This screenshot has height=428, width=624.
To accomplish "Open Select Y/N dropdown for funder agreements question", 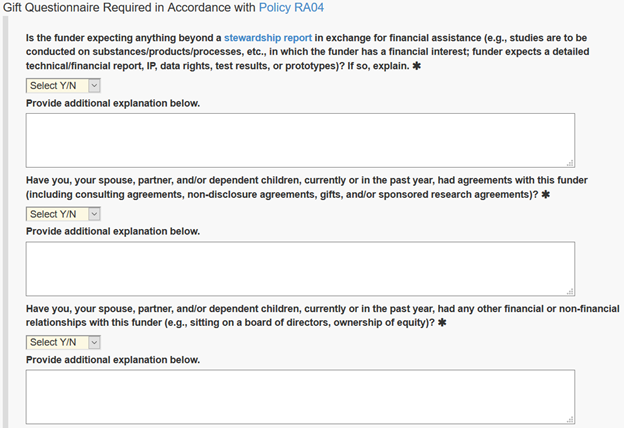I will pos(63,214).
